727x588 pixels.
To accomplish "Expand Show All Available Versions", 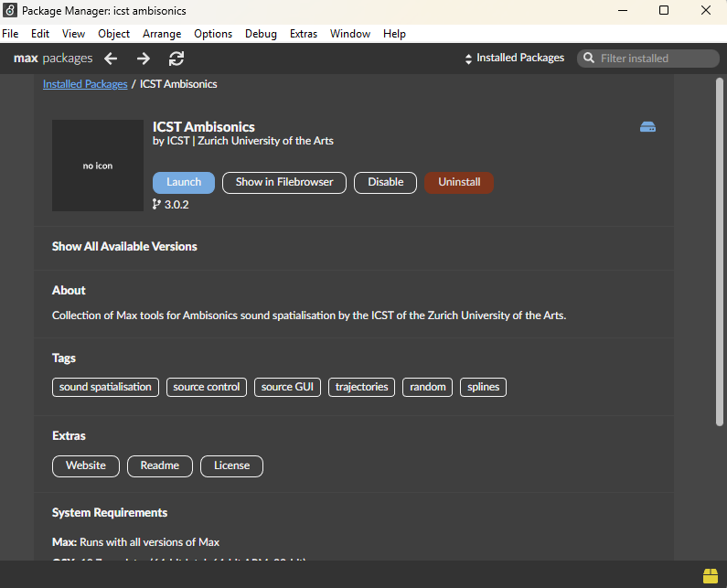I will 124,247.
